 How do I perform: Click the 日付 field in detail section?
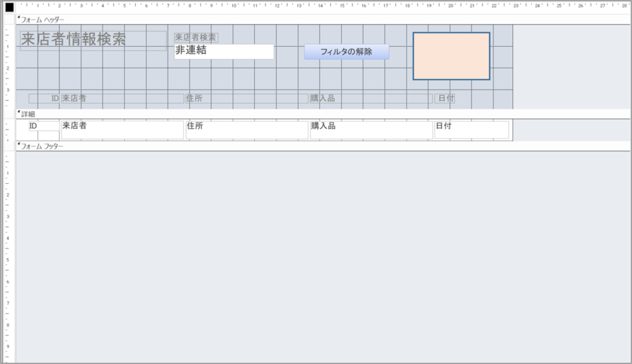point(472,130)
